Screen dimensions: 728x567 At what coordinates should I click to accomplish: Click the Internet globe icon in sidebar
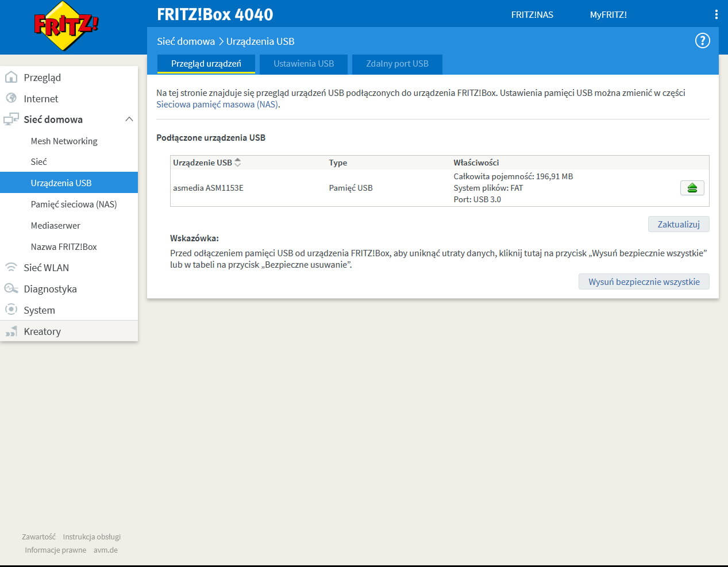[11, 98]
